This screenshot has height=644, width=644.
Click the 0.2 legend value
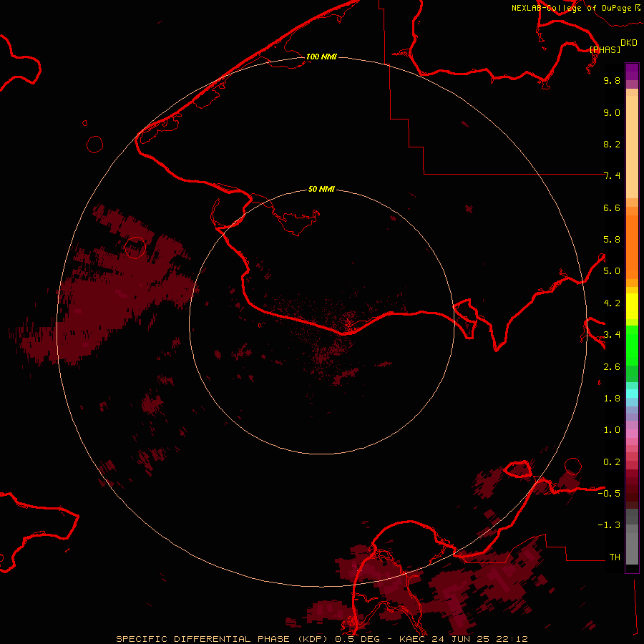tap(612, 462)
